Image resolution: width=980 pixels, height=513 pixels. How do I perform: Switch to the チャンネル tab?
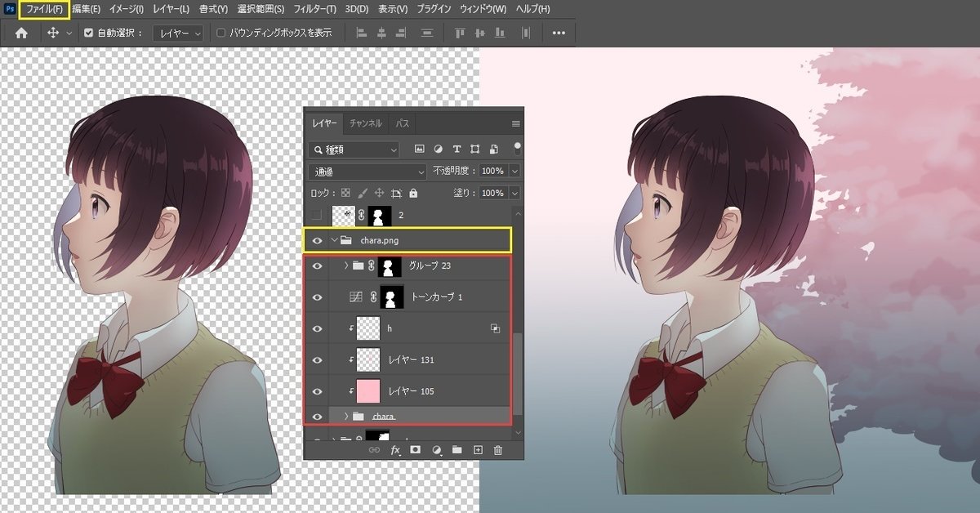point(365,123)
